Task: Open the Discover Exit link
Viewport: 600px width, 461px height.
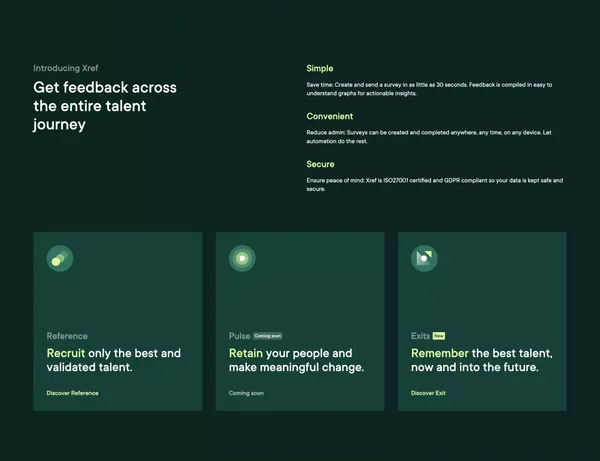Action: (428, 393)
